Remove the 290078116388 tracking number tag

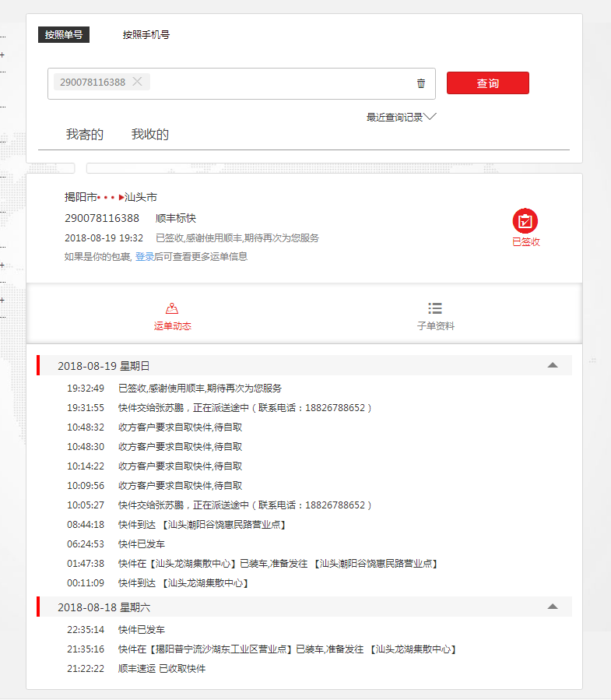pos(138,82)
